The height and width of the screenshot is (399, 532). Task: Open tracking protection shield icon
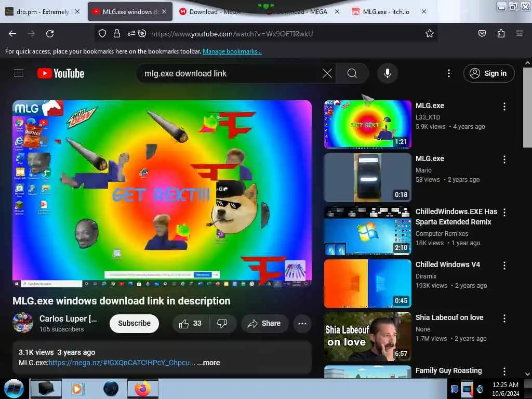point(102,34)
